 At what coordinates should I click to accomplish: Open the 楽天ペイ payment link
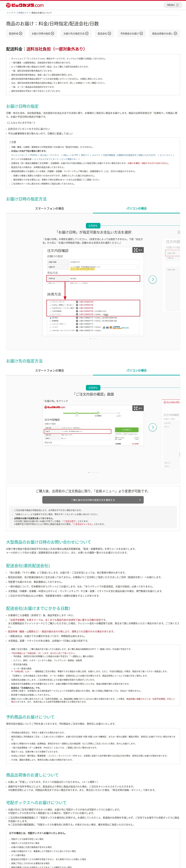tap(85, 155)
